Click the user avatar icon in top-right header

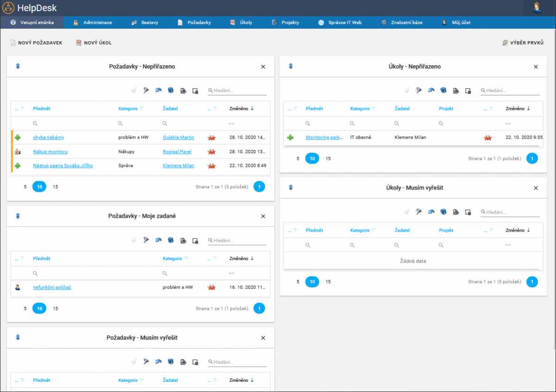[537, 8]
